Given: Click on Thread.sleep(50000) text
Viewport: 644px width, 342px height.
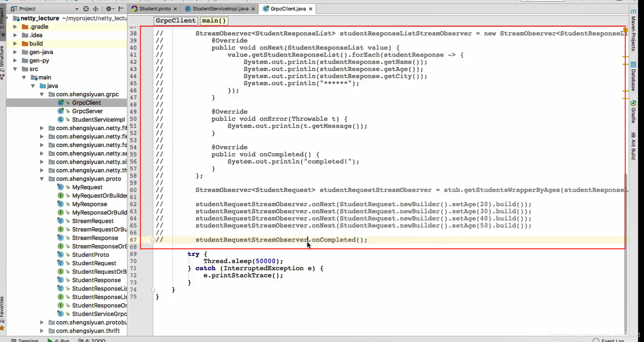Looking at the screenshot, I should [243, 261].
